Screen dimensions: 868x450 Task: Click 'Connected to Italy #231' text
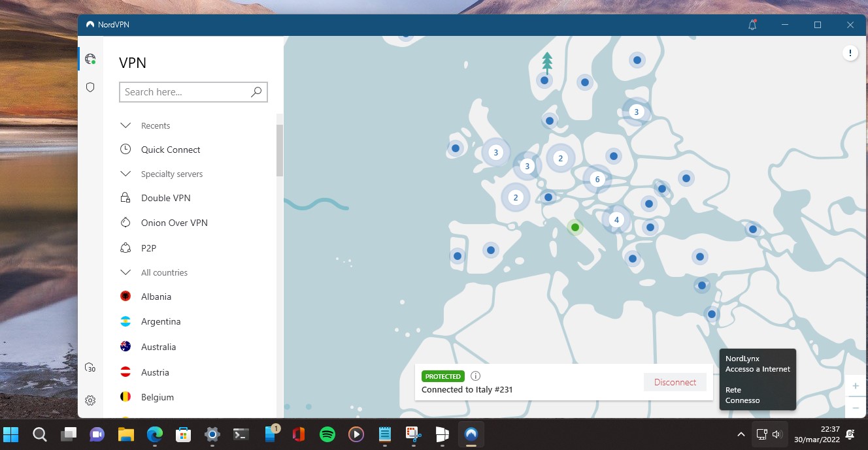[467, 390]
